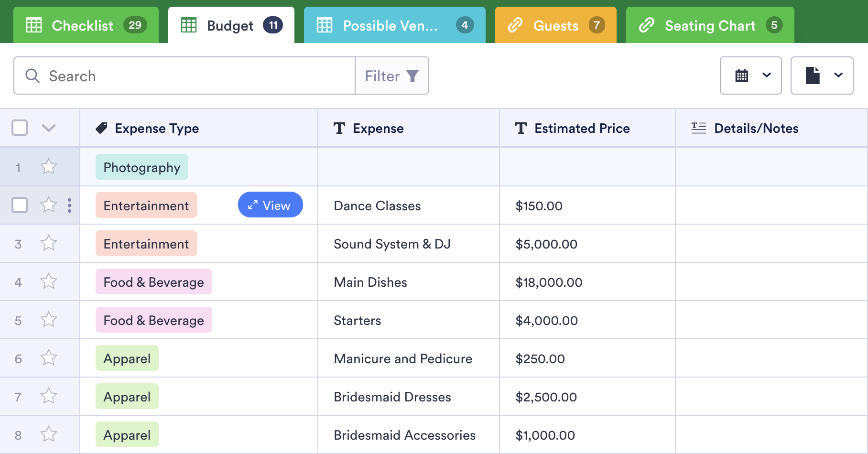The width and height of the screenshot is (868, 454).
Task: Tick the Dance Classes row checkbox
Action: pyautogui.click(x=20, y=205)
